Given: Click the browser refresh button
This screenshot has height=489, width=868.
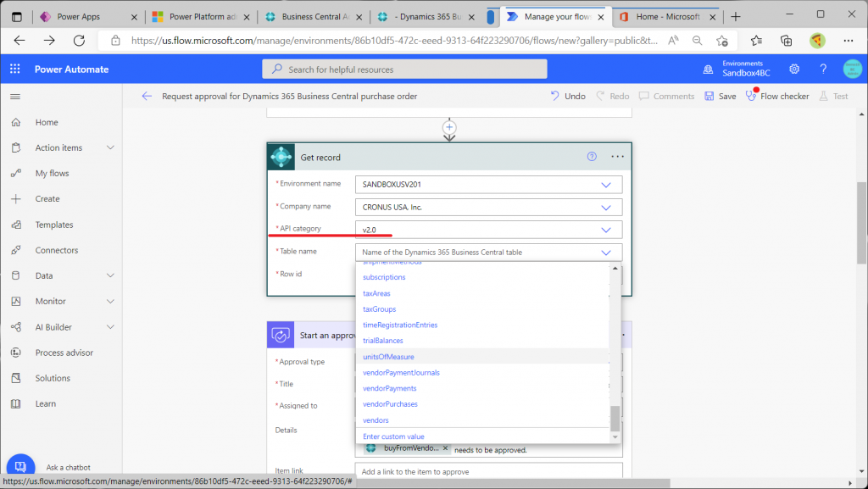Looking at the screenshot, I should tap(79, 41).
